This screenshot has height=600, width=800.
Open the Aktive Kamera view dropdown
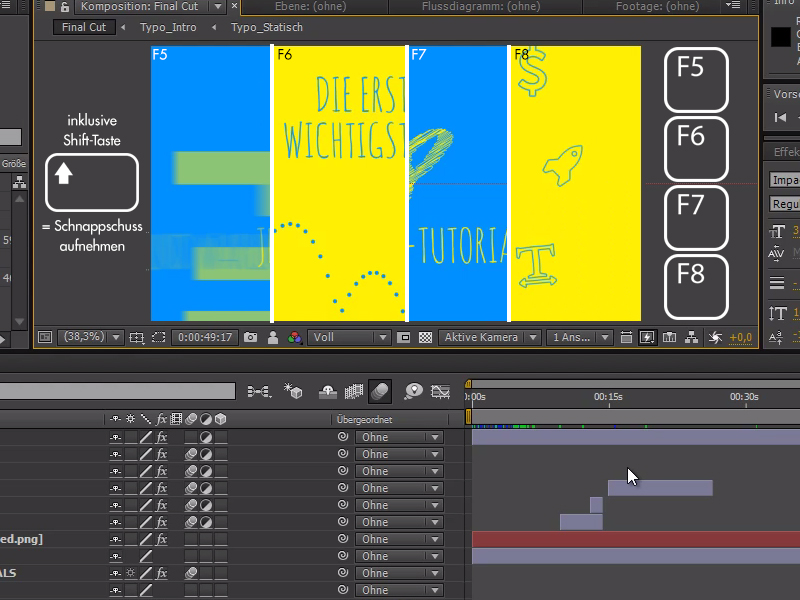tap(490, 337)
